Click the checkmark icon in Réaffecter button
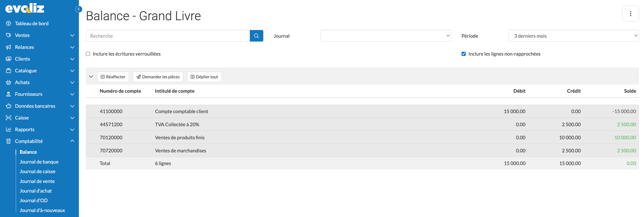The width and height of the screenshot is (644, 217). pyautogui.click(x=103, y=77)
